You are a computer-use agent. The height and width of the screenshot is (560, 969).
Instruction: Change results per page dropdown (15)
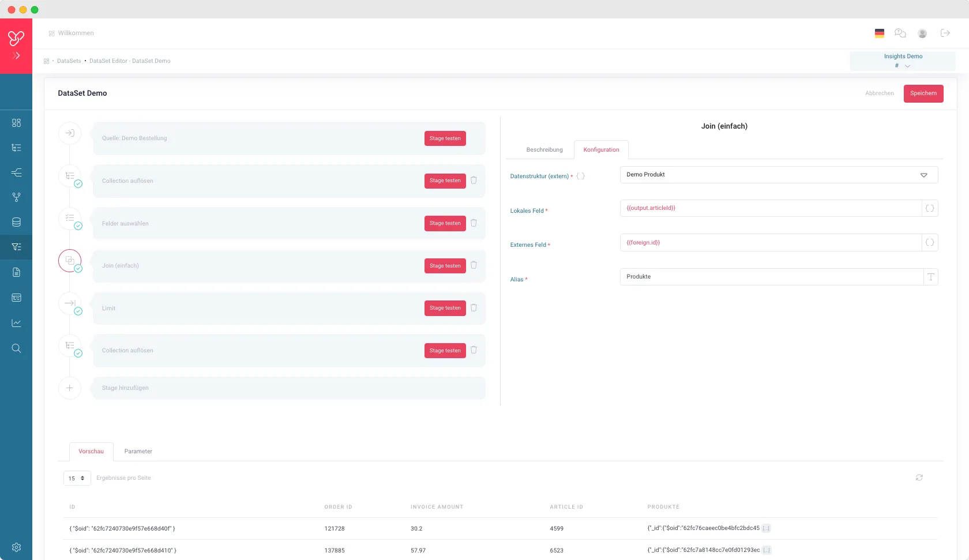pos(77,478)
